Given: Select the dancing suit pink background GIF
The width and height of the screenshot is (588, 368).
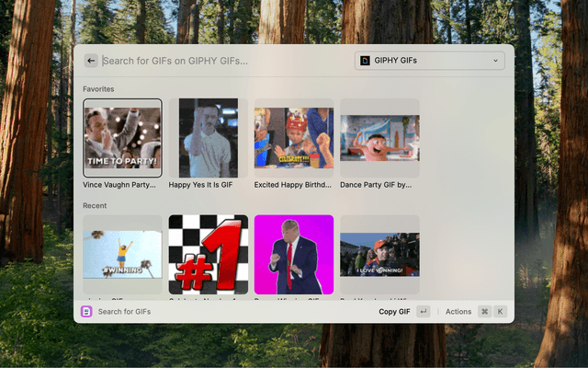Looking at the screenshot, I should [294, 255].
